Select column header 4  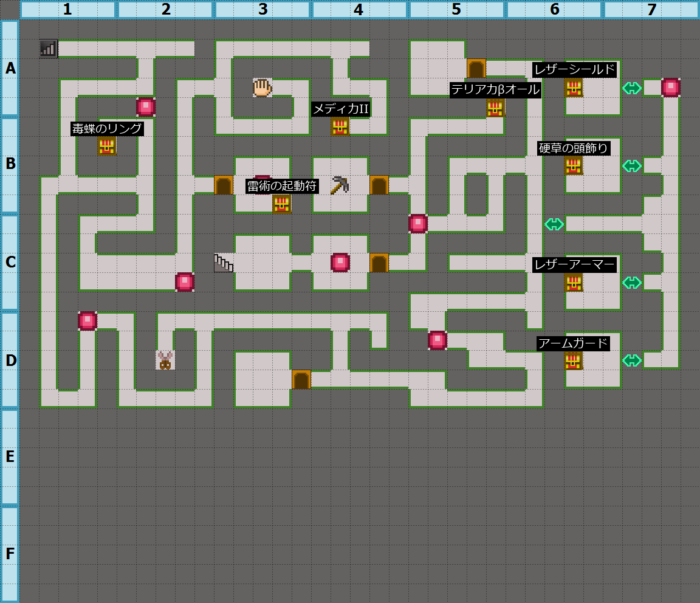coord(359,10)
